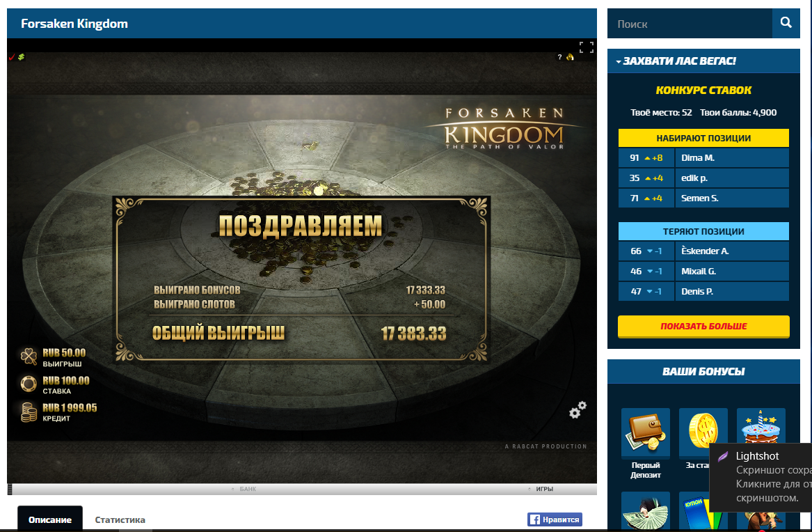
Task: Click the Ваши бонусы heading
Action: (703, 371)
